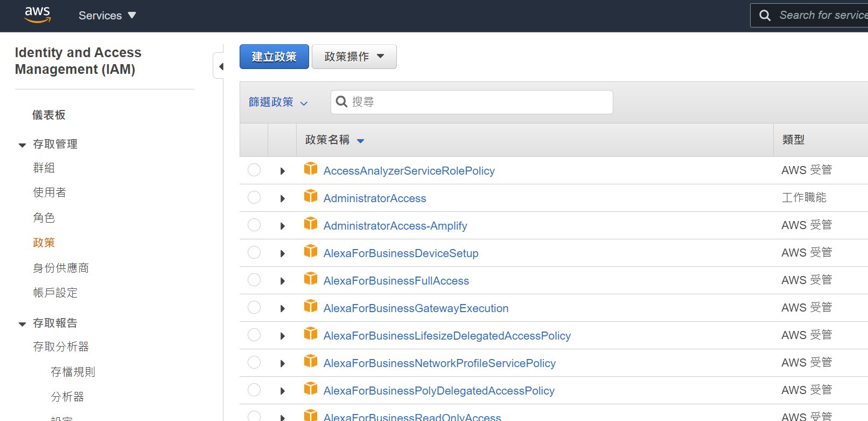Expand details of AlexaForBusinessDeviceSetup row
The height and width of the screenshot is (421, 868).
click(x=283, y=253)
